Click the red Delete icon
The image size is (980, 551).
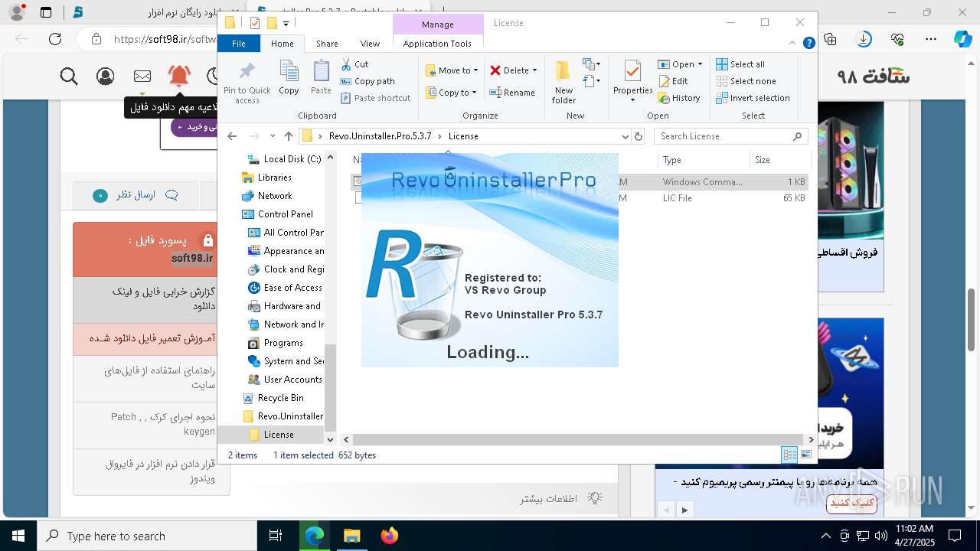(x=495, y=70)
